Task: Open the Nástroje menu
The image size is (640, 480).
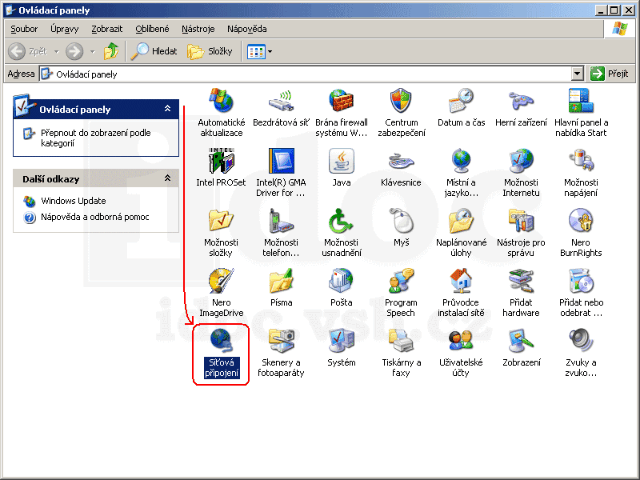Action: tap(198, 29)
